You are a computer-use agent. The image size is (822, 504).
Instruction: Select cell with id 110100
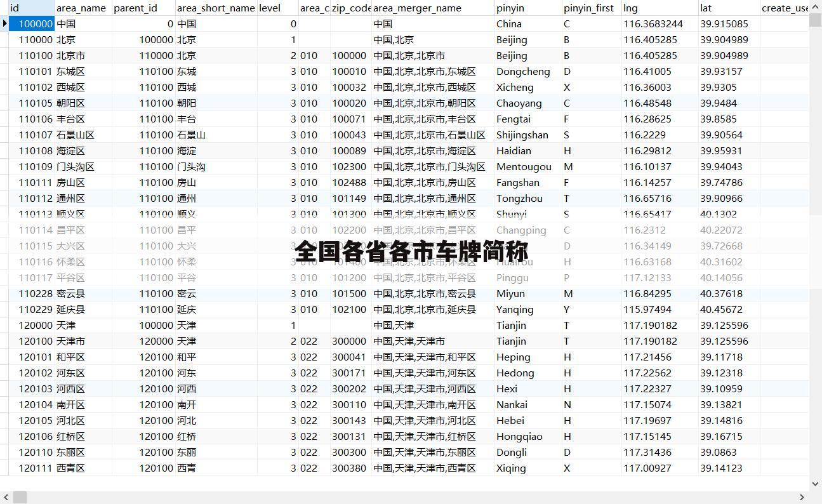[32, 55]
